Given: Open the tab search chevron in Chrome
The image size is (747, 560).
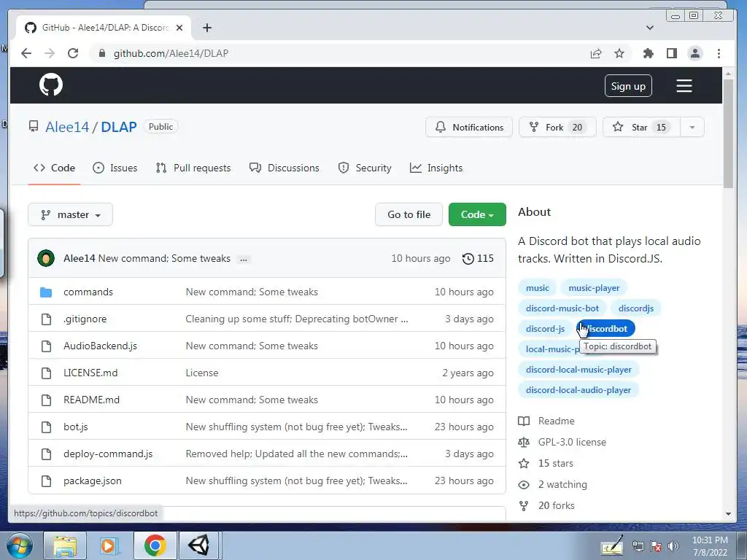Looking at the screenshot, I should point(649,28).
